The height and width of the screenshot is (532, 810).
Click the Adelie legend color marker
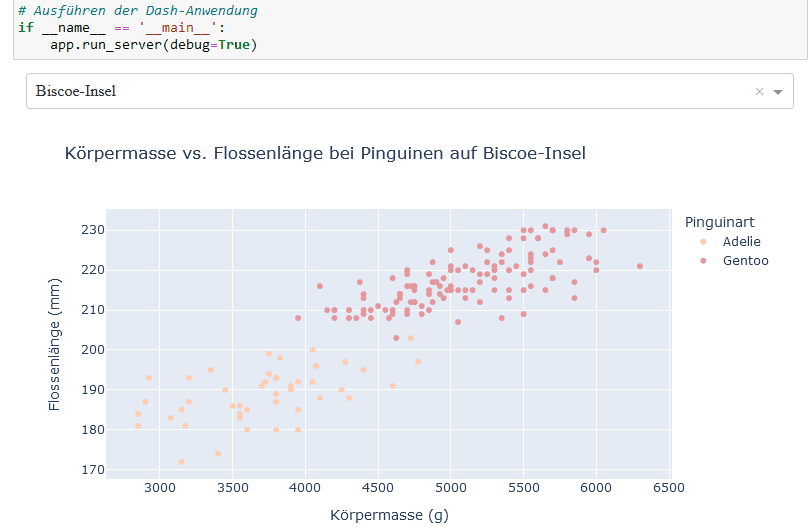[x=704, y=242]
